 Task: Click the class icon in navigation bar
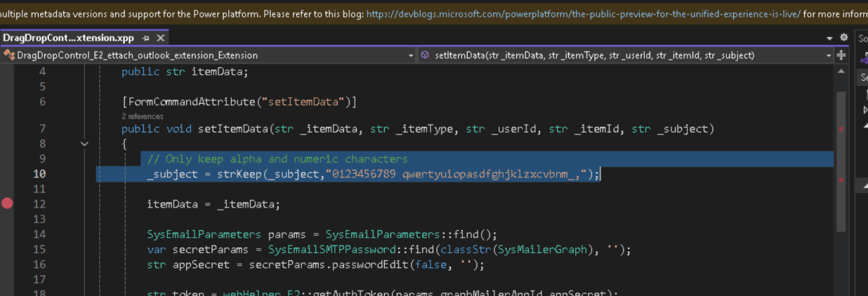click(x=9, y=55)
